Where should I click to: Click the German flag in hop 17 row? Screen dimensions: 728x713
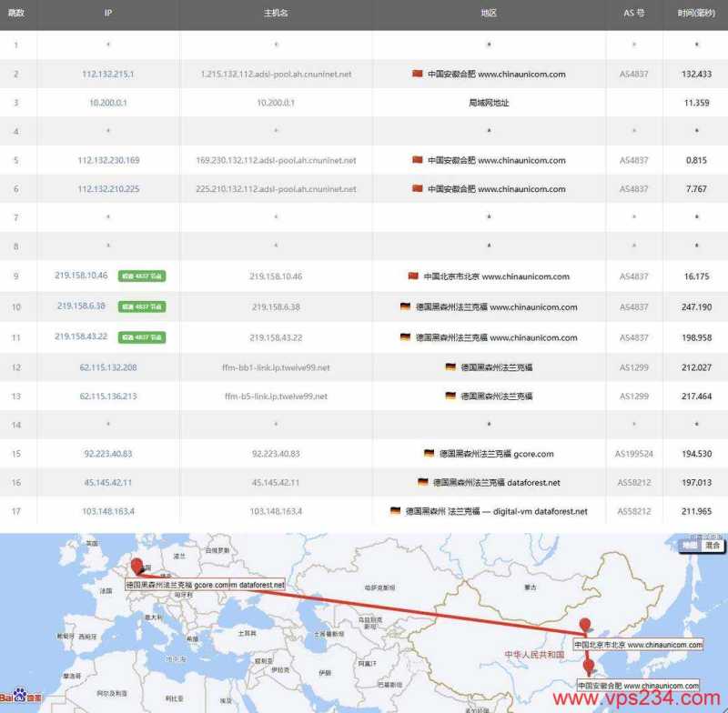[395, 511]
